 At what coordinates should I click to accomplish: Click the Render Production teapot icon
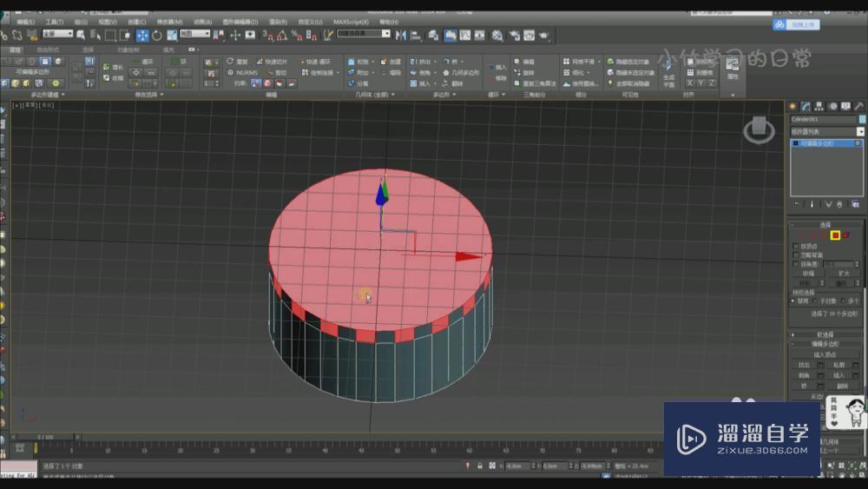click(544, 36)
